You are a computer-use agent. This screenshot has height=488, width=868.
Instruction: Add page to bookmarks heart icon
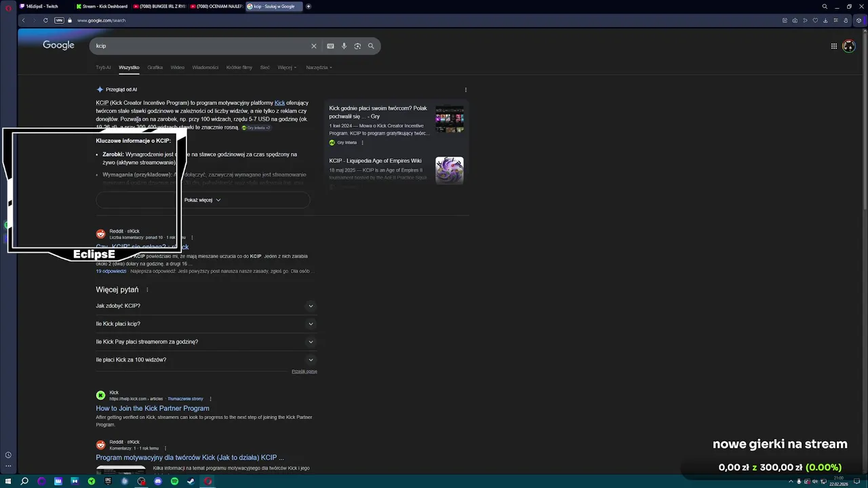pos(816,20)
